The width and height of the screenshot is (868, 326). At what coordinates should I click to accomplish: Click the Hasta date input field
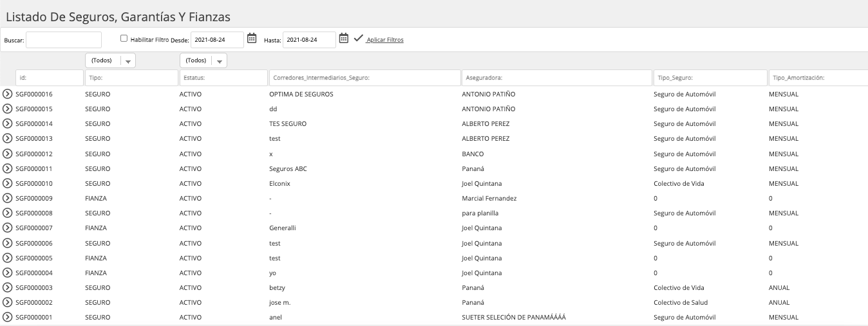coord(310,40)
